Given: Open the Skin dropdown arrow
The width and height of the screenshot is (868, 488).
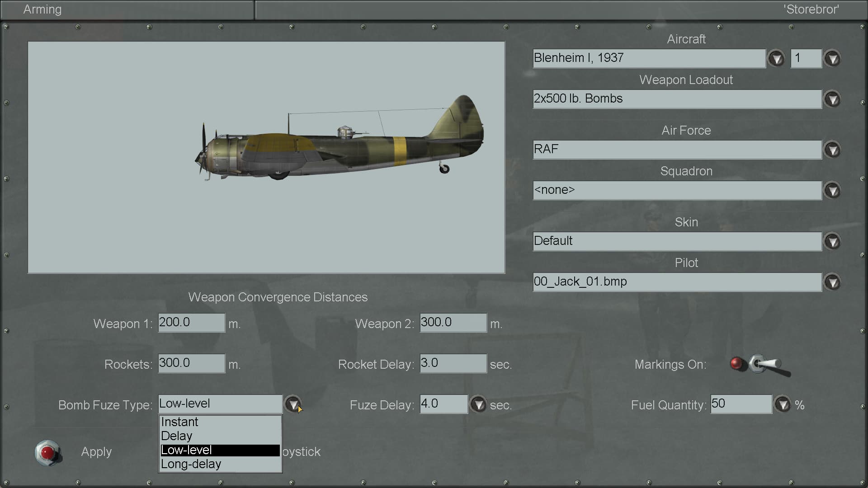Looking at the screenshot, I should point(832,242).
